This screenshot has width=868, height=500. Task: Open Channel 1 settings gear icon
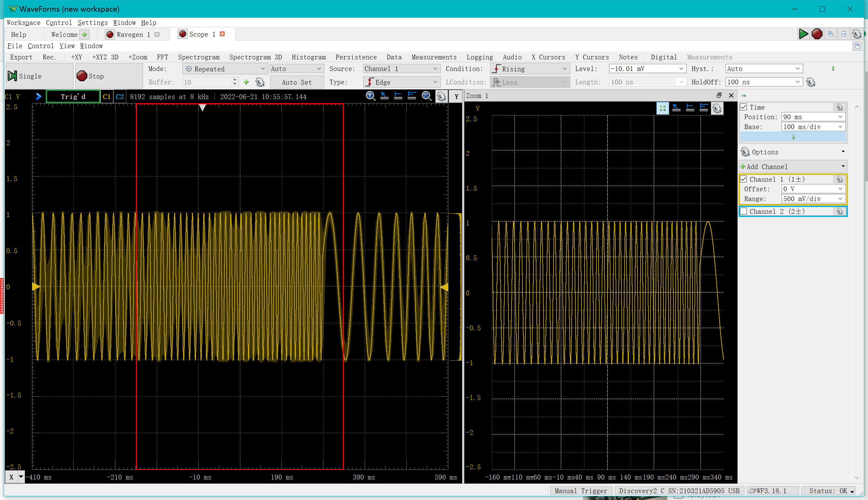pos(840,179)
